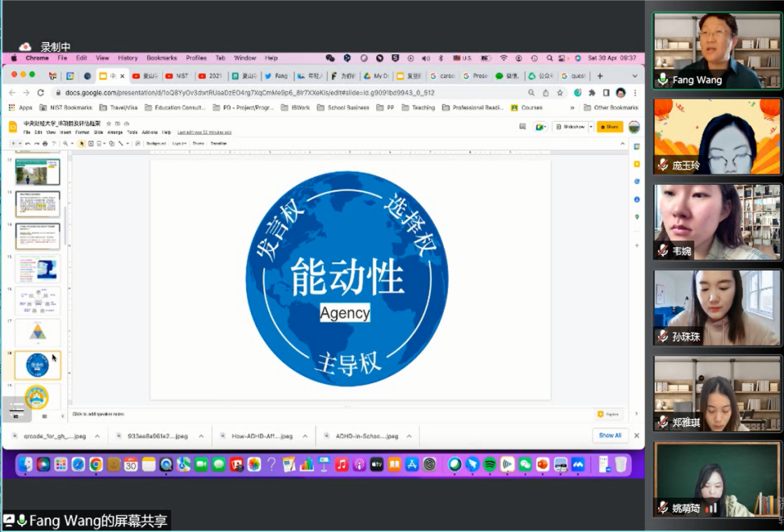Open the Bookmarks menu in menu bar
784x532 pixels.
coord(161,58)
